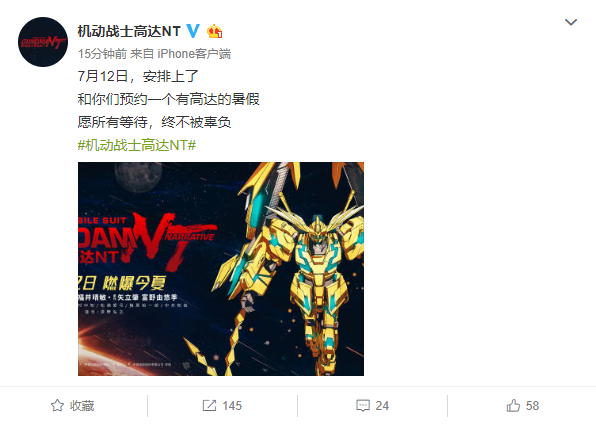Open the account name 机动战士高达NT

(129, 31)
